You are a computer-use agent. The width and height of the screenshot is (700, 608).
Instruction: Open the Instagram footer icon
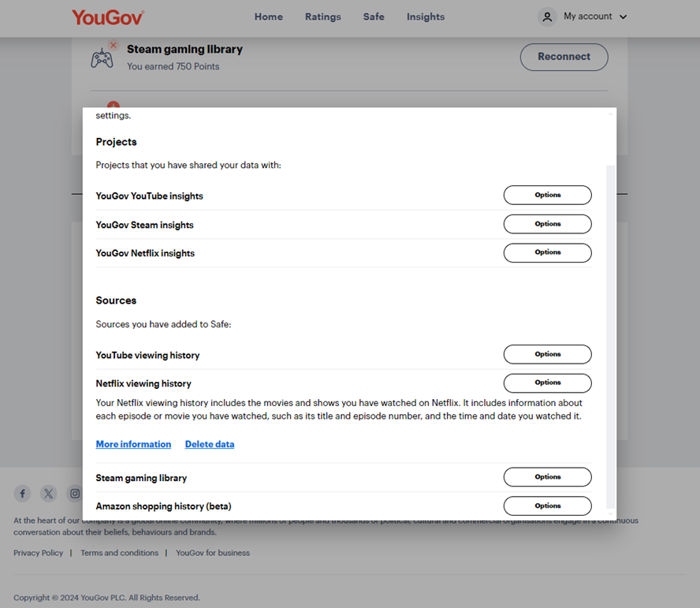(x=75, y=494)
